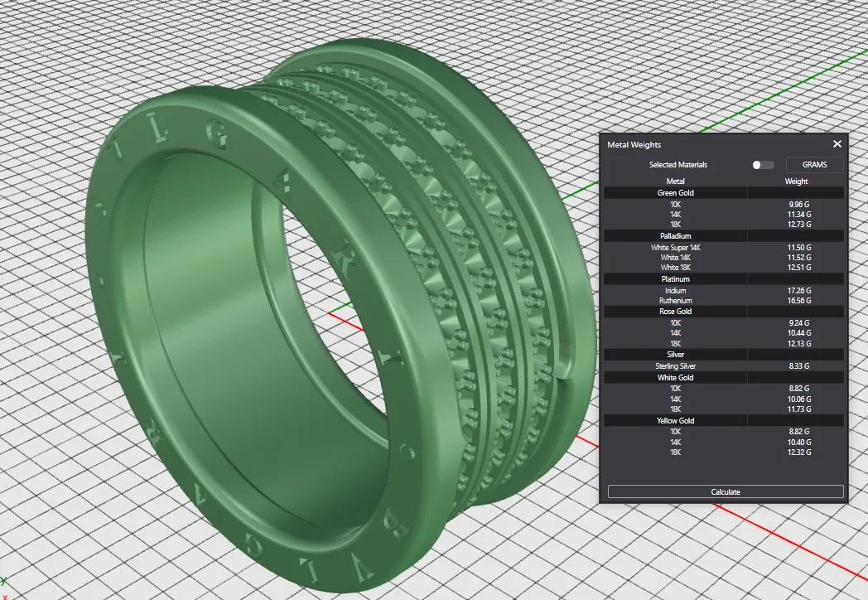The image size is (868, 600).
Task: Select the Sterling Silver row
Action: (724, 366)
